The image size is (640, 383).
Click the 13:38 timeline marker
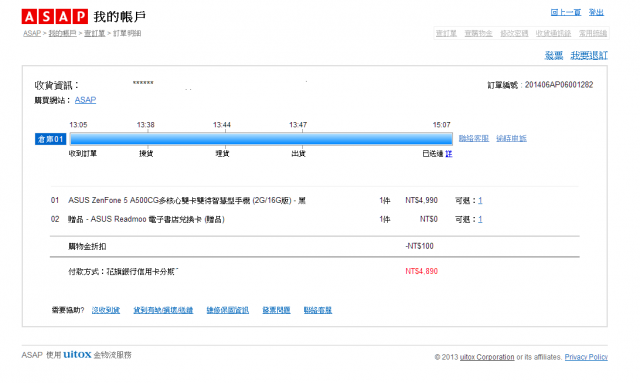click(145, 125)
